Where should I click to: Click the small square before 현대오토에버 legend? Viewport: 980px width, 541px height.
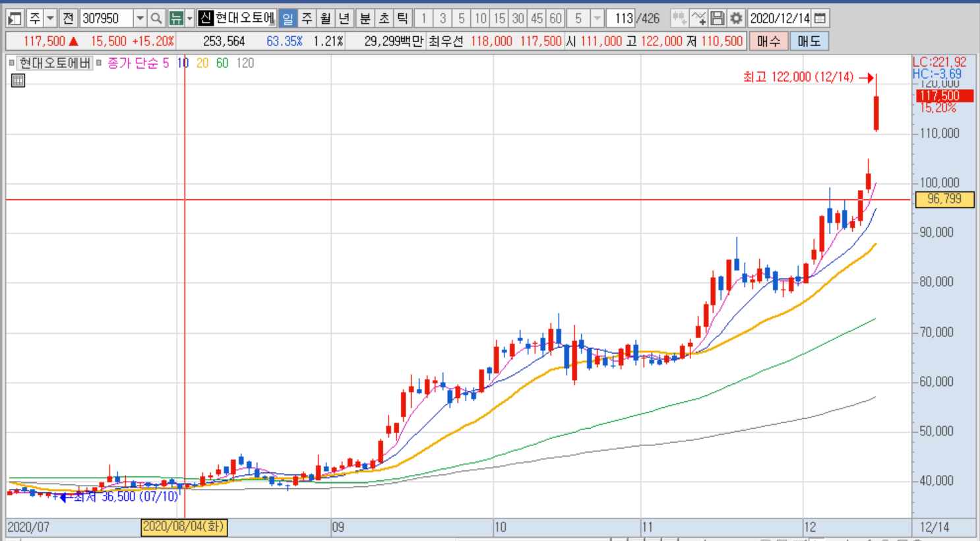pyautogui.click(x=11, y=63)
